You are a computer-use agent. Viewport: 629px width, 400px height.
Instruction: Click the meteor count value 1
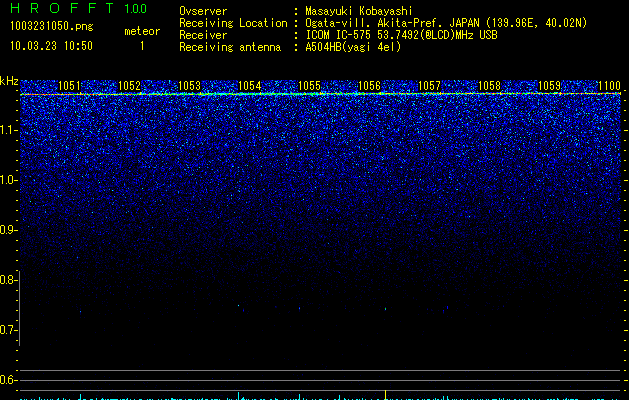tap(142, 46)
